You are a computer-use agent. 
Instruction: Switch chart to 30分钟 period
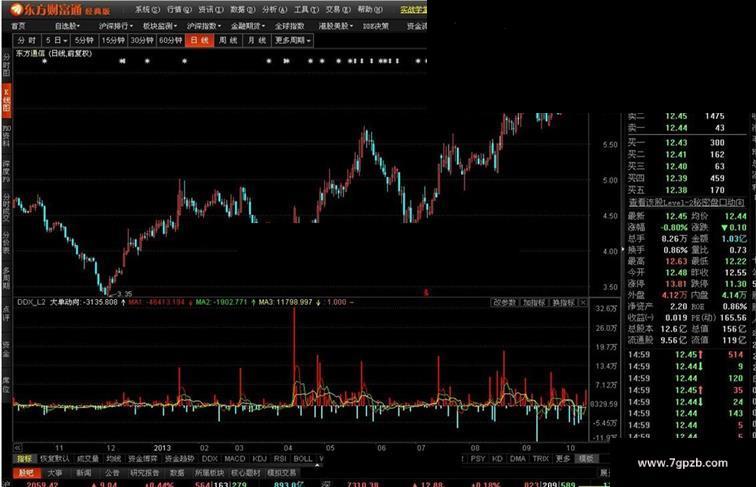click(142, 41)
